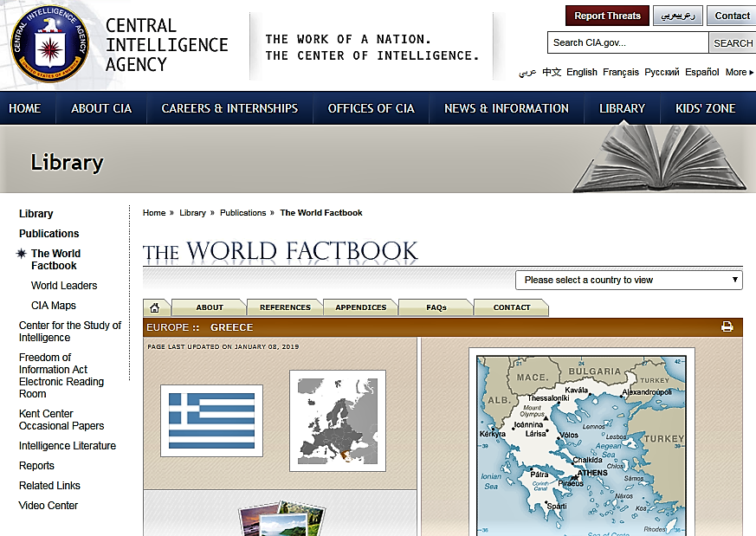Open the Europe locator map image
Viewport: 756px width, 536px height.
tap(337, 421)
